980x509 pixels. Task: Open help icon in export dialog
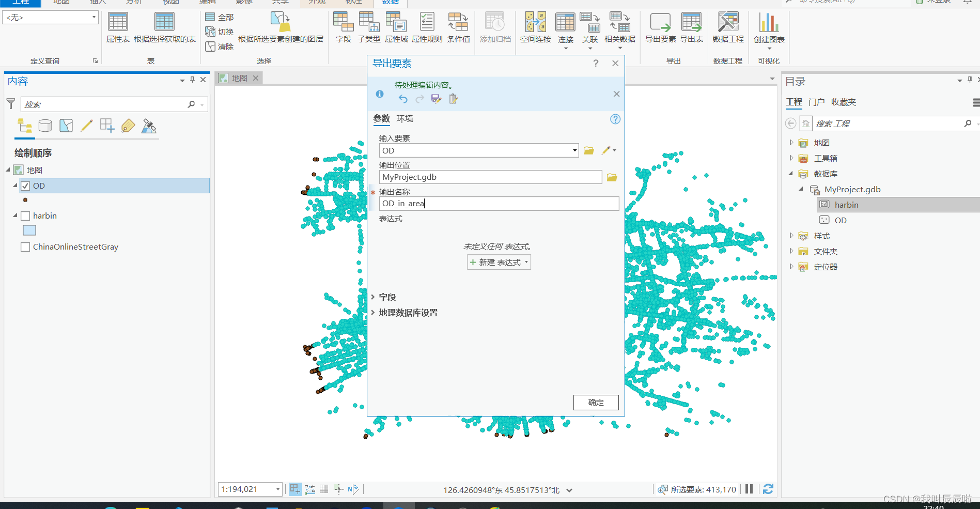[615, 119]
